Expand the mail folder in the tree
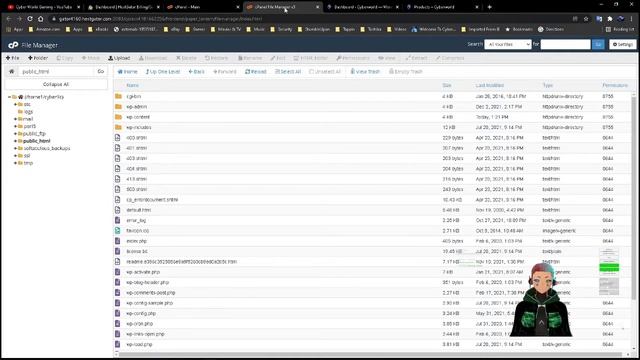This screenshot has height=360, width=640. (16, 119)
